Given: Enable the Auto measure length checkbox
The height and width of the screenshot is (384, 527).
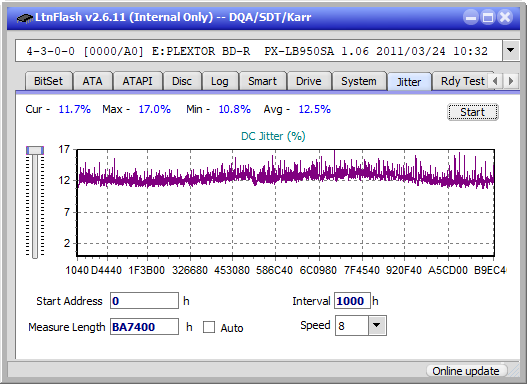Looking at the screenshot, I should coord(209,327).
